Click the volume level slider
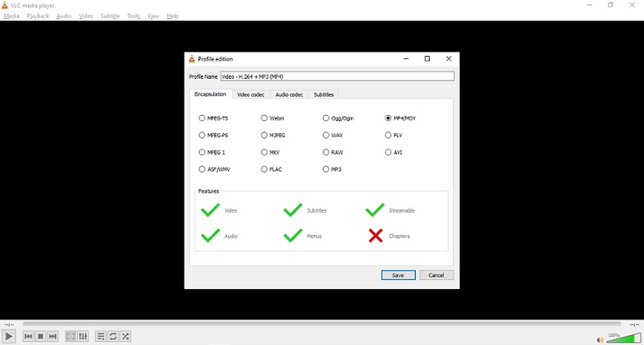The width and height of the screenshot is (644, 345). click(623, 338)
